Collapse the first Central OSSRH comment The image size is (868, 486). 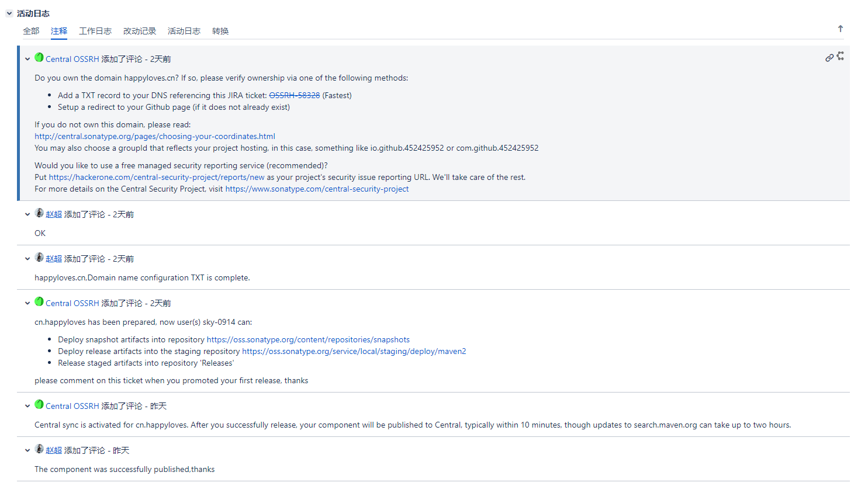[x=27, y=59]
